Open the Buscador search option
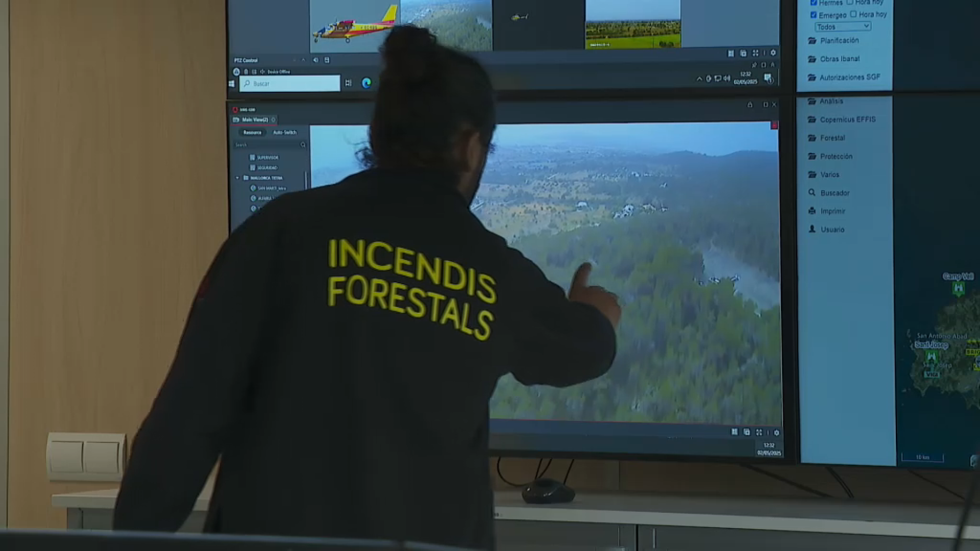Viewport: 980px width, 551px height. (x=829, y=193)
